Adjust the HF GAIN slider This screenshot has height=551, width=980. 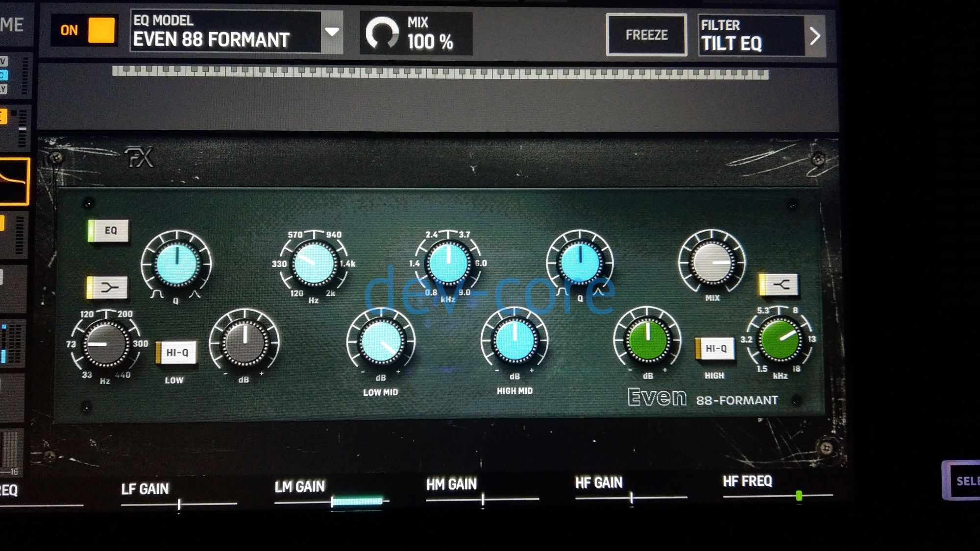point(632,498)
